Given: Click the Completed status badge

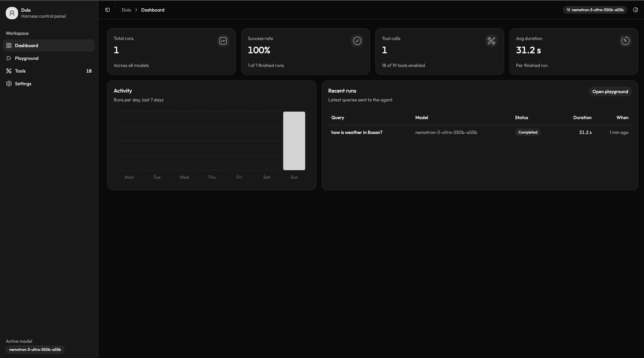Looking at the screenshot, I should (528, 132).
